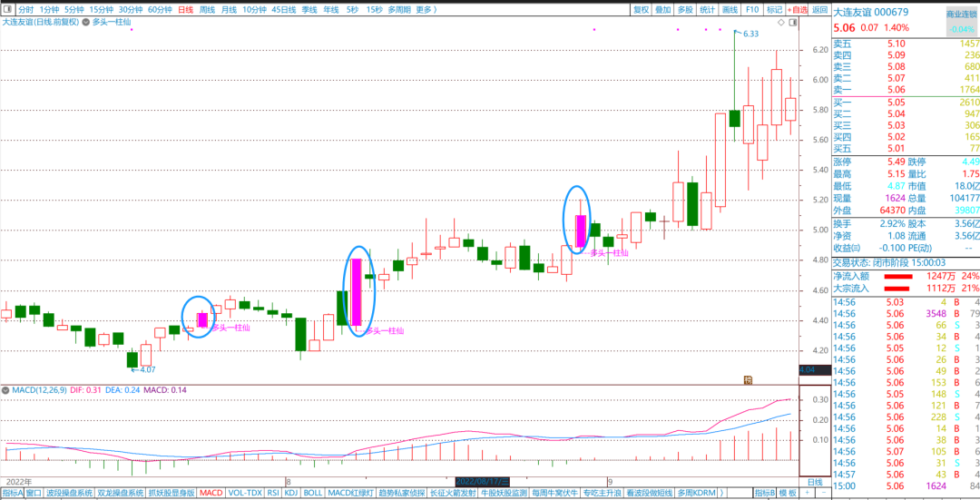Open the 多周期 multi-period view

tap(399, 9)
